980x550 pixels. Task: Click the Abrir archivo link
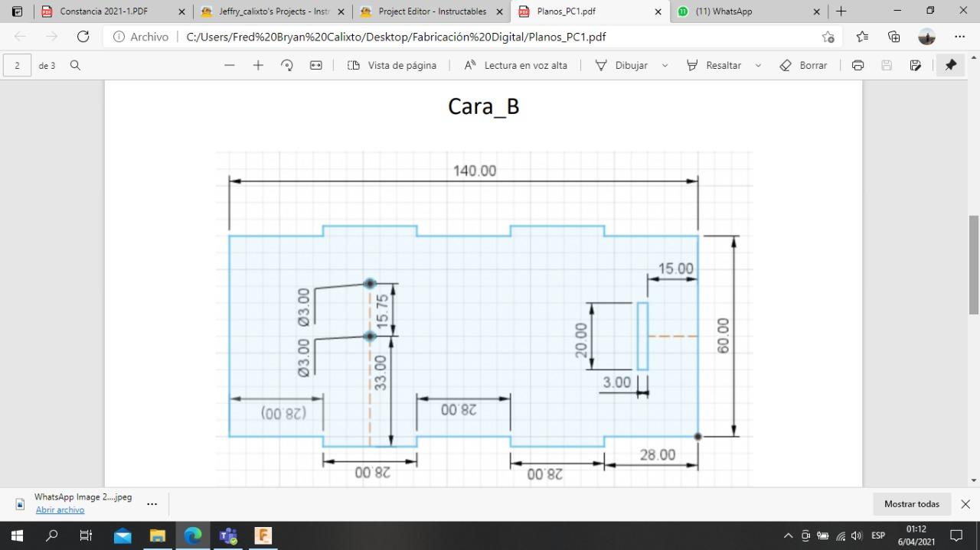(60, 510)
